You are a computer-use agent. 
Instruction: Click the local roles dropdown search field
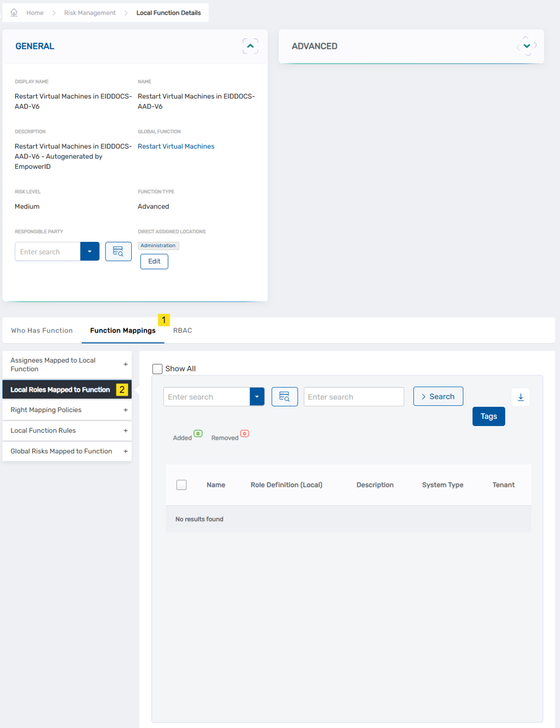point(207,397)
